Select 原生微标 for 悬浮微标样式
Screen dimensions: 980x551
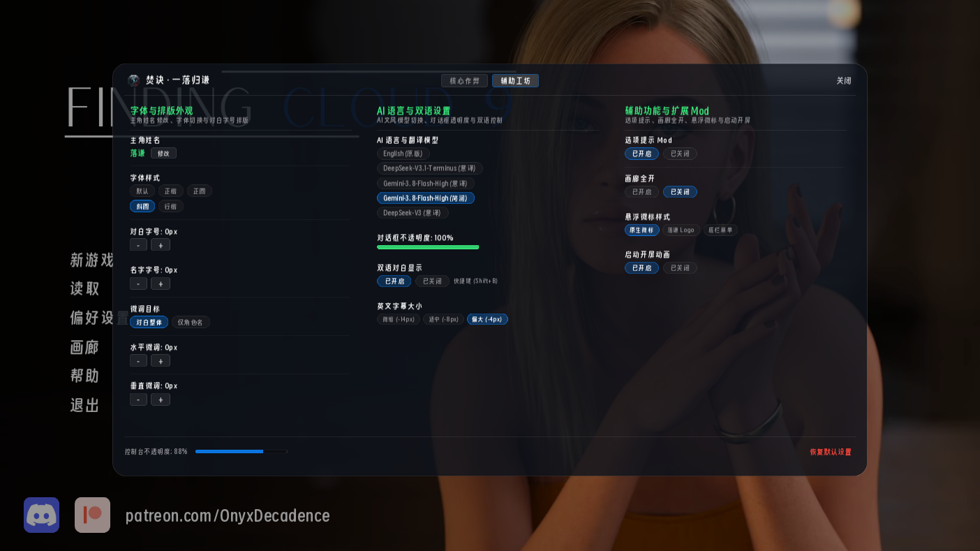(642, 230)
